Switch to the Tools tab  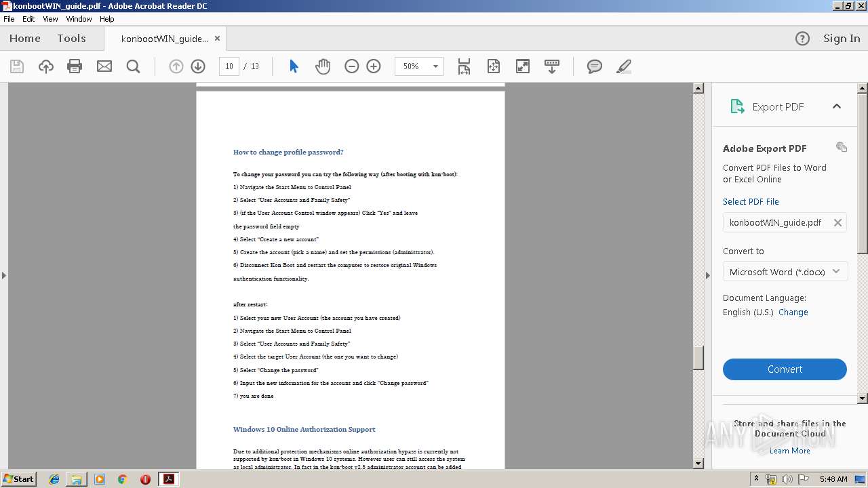(x=72, y=39)
